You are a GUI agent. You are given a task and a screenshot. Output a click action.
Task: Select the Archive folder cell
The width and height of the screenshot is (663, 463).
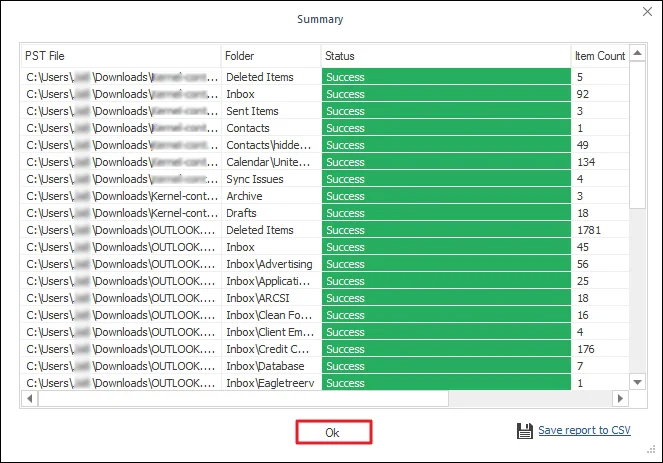click(x=271, y=196)
